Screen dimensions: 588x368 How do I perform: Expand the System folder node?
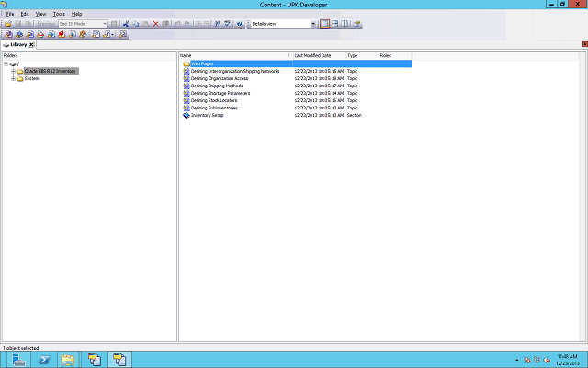pos(13,78)
